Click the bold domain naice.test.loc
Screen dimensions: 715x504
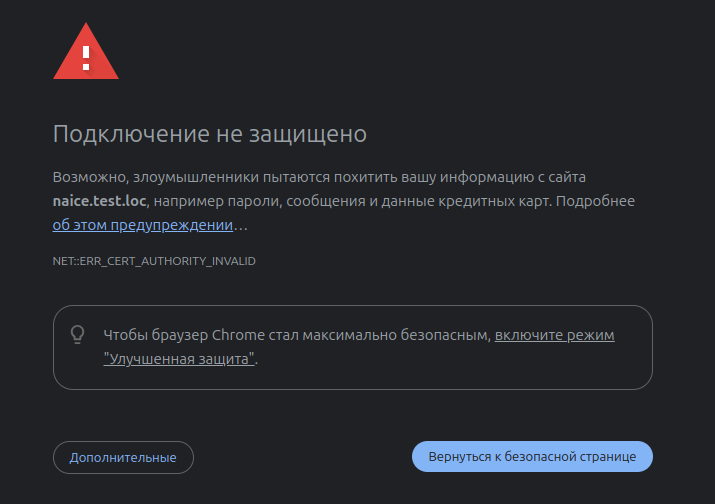(100, 201)
